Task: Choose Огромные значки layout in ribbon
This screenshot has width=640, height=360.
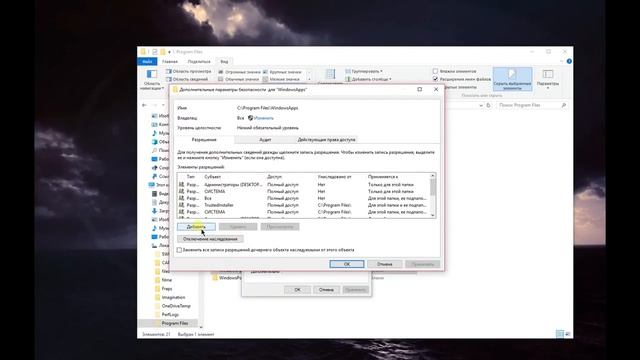Action: point(239,72)
